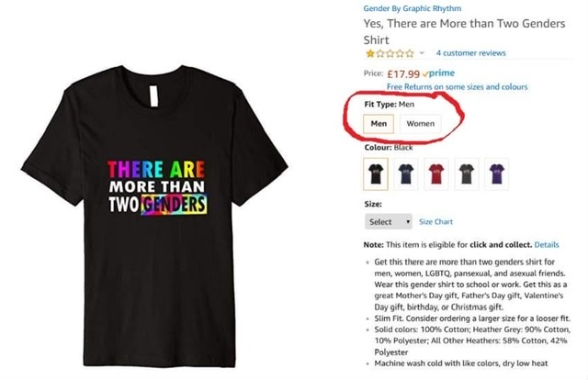This screenshot has width=588, height=380.
Task: Expand the rating breakdown arrow next to stars
Action: coord(422,54)
